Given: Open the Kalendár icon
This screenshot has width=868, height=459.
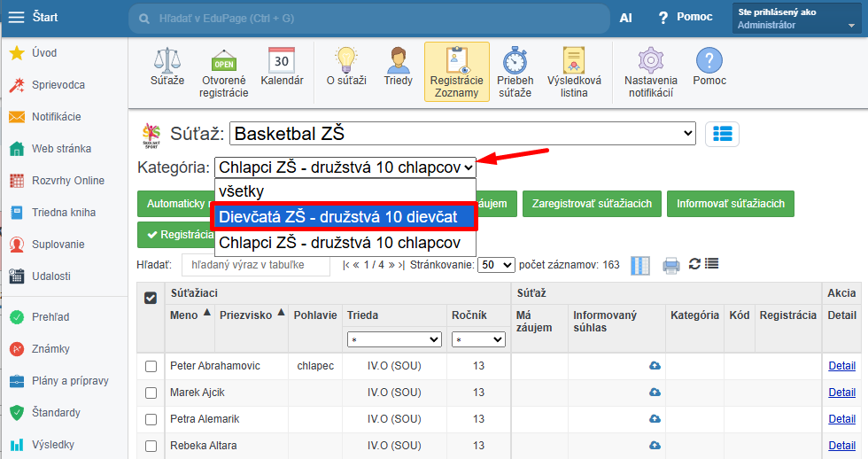Looking at the screenshot, I should [x=282, y=60].
